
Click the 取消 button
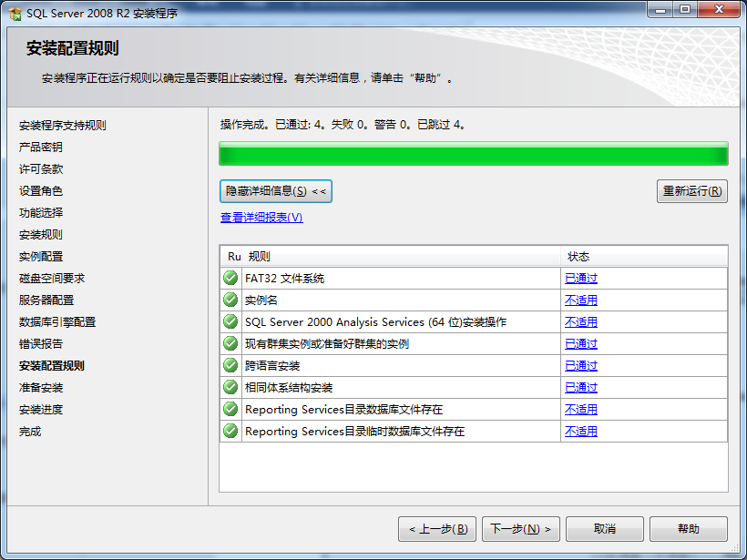(x=605, y=529)
